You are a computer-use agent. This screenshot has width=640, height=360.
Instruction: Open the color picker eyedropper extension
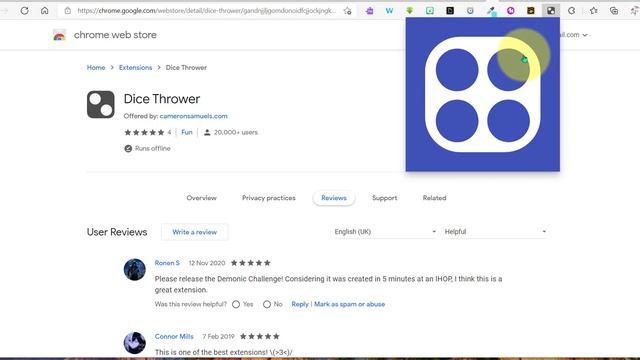(491, 11)
